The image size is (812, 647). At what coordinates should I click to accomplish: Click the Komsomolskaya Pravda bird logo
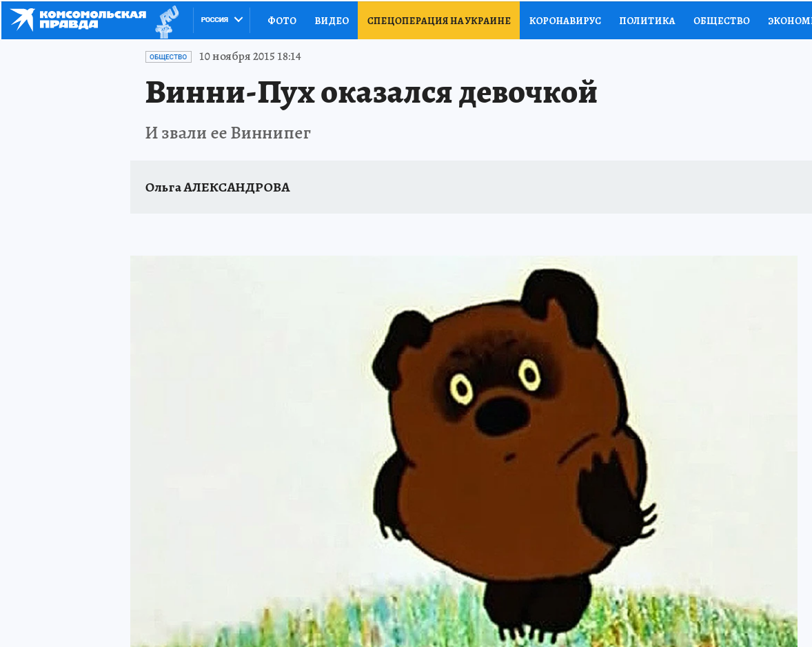(22, 20)
